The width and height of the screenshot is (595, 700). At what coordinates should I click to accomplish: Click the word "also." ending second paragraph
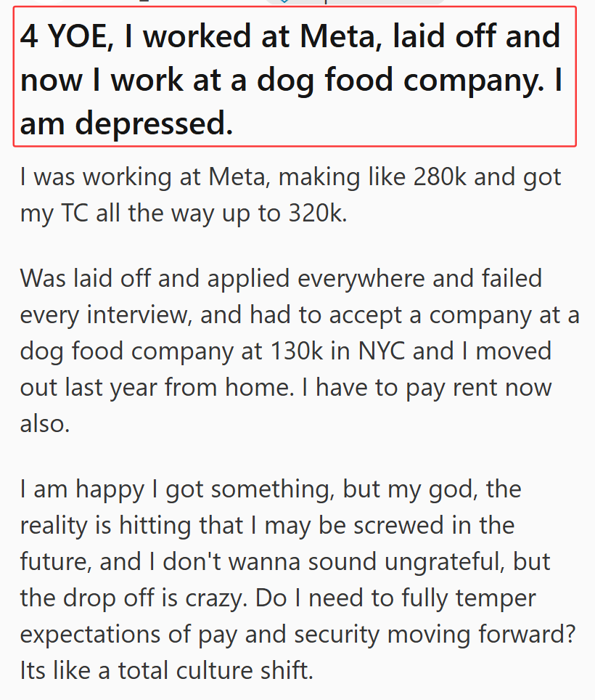(45, 423)
